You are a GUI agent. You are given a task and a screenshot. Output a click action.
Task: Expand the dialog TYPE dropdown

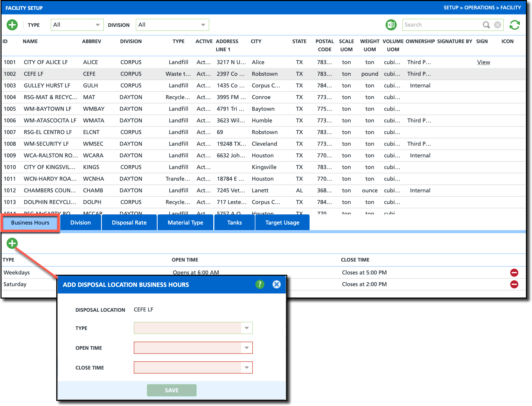(x=246, y=328)
